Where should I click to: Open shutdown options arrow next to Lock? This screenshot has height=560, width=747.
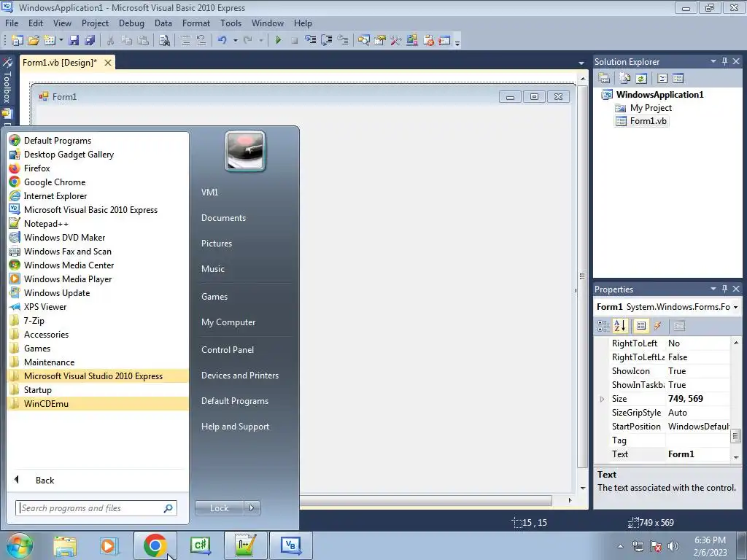[x=252, y=508]
